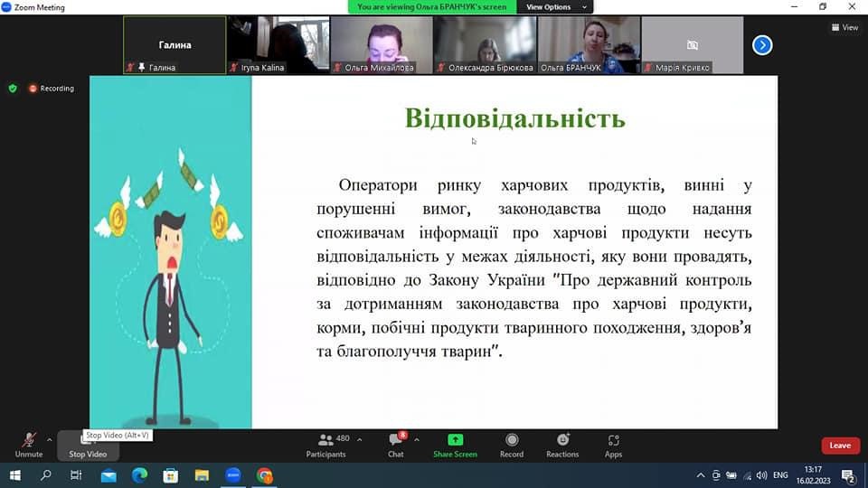Start recording with the Record button
The image size is (868, 488).
(512, 445)
